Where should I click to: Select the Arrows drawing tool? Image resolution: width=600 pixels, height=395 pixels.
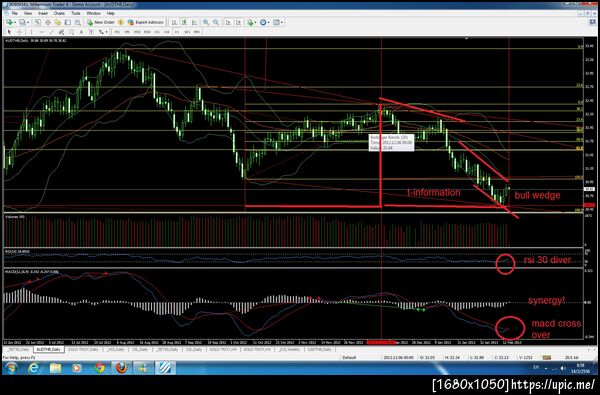(101, 32)
